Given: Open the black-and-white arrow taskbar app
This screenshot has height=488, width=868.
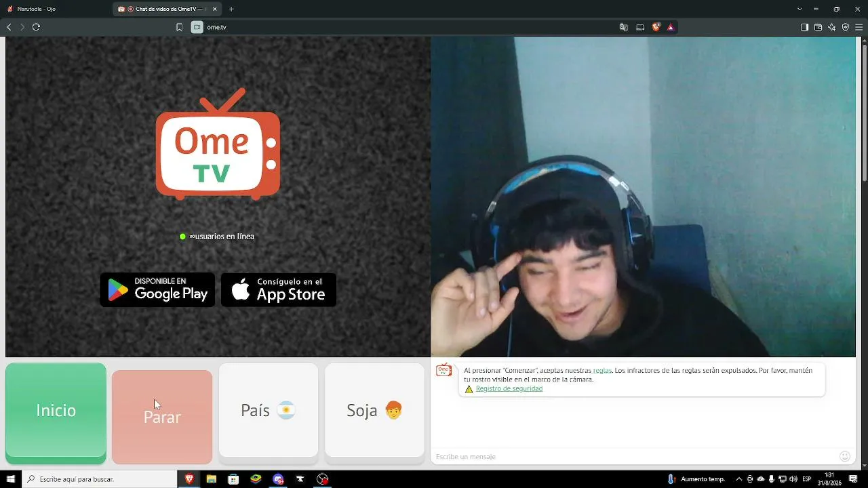Looking at the screenshot, I should coord(300,479).
